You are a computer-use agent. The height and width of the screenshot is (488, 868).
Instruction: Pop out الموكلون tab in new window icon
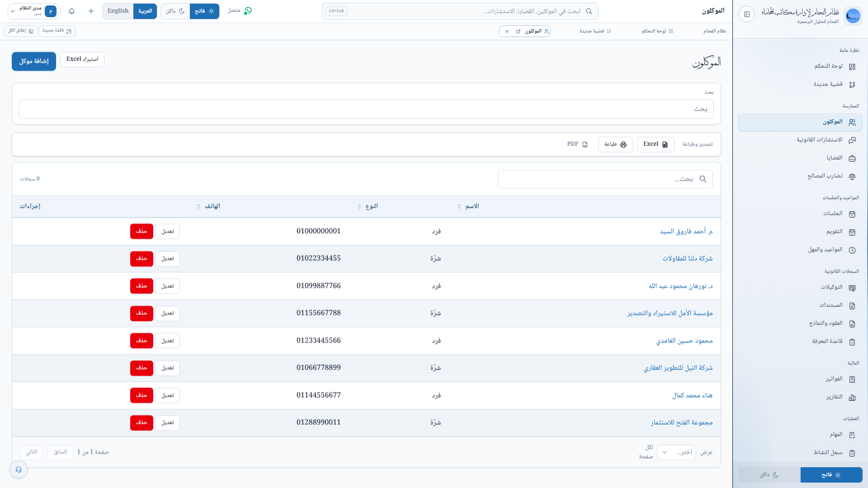(x=518, y=31)
